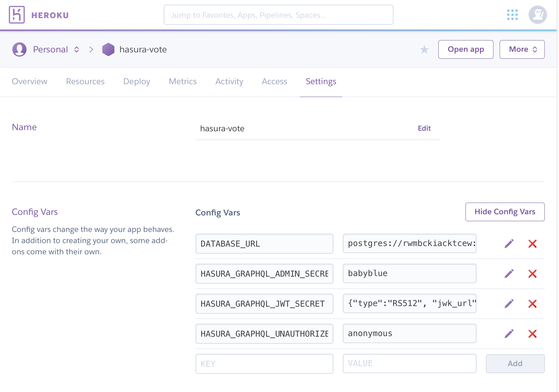Edit the DATABASE_URL config var with pencil
The height and width of the screenshot is (392, 559).
[x=509, y=244]
